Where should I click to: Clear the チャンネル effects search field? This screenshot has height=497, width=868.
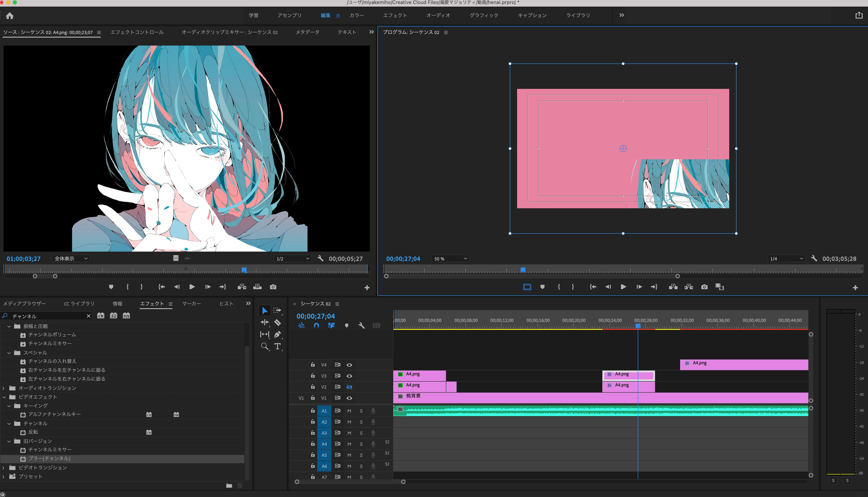pos(88,316)
